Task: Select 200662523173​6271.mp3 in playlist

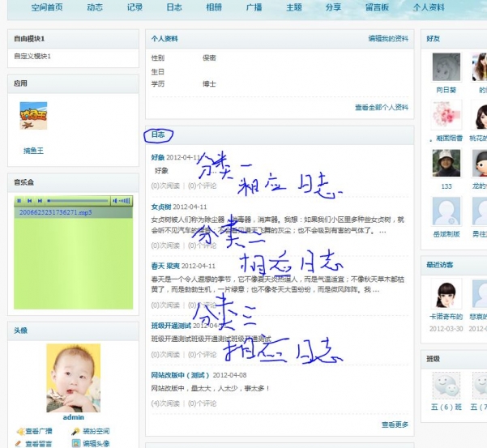Action: 56,212
